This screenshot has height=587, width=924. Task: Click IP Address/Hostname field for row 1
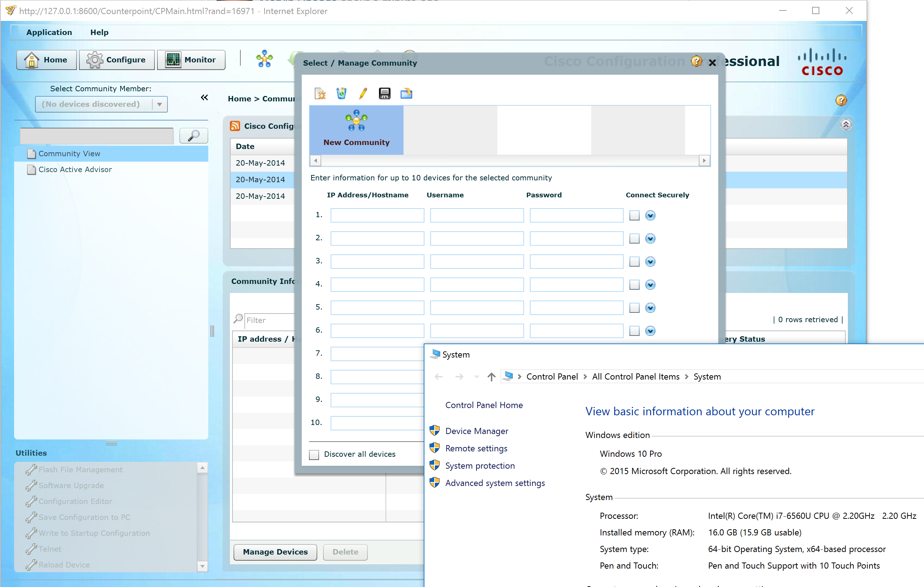point(377,215)
